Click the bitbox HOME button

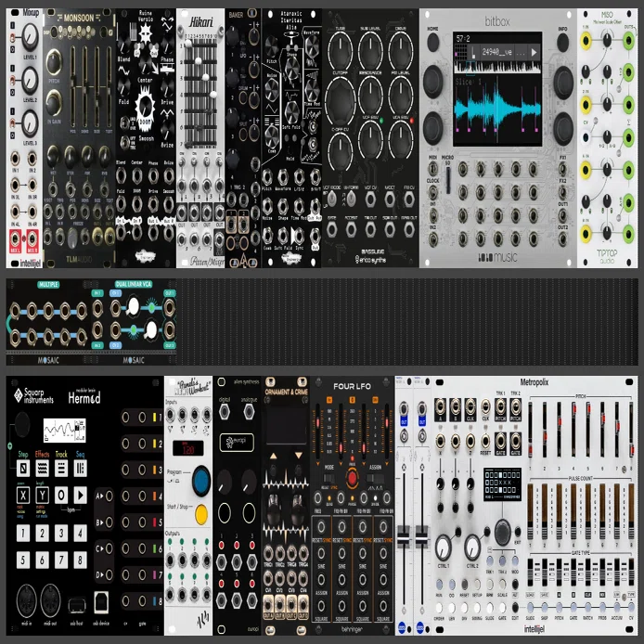coord(433,42)
